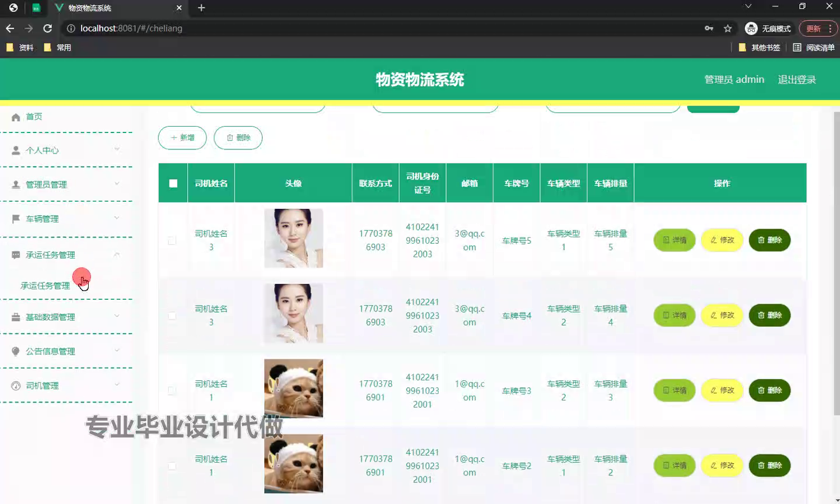Click 删除 for the 车牌号5 row
Image resolution: width=840 pixels, height=504 pixels.
769,240
